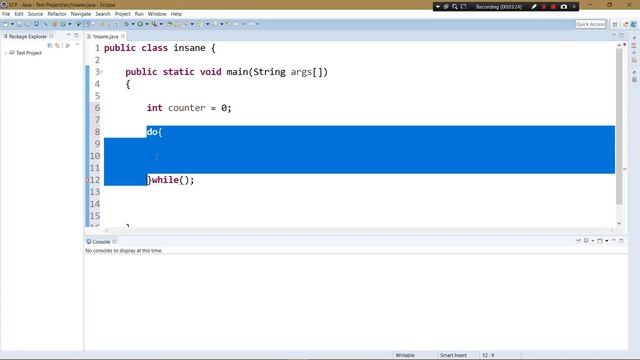Click the Quick Access search field
This screenshot has height=360, width=640.
coord(591,24)
